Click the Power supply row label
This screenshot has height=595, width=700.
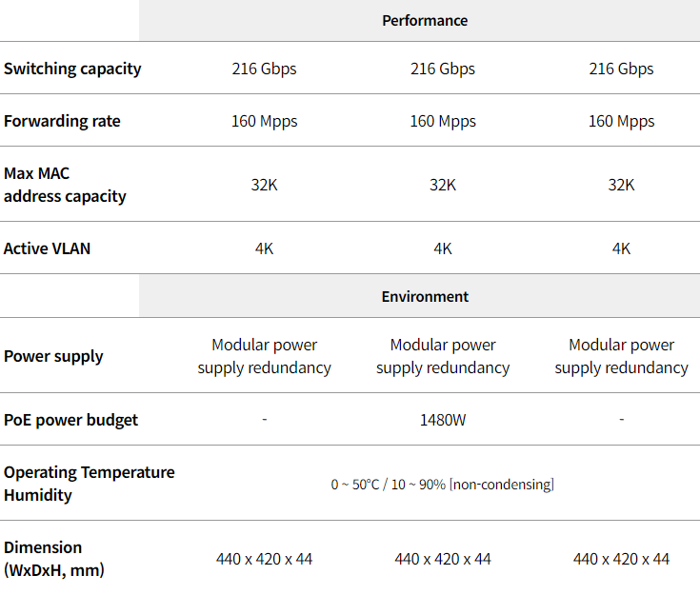coord(53,356)
